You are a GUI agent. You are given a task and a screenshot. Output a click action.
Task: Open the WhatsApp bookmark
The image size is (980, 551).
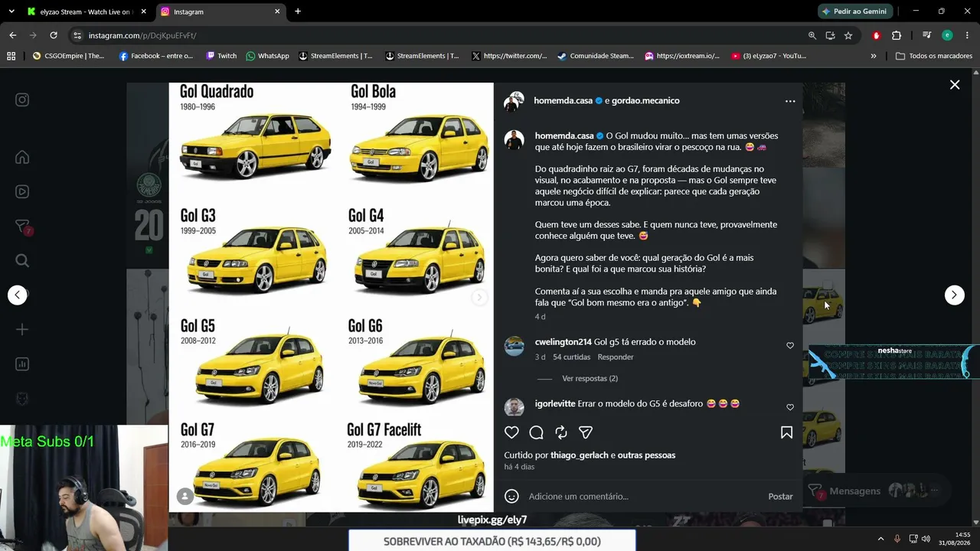267,56
